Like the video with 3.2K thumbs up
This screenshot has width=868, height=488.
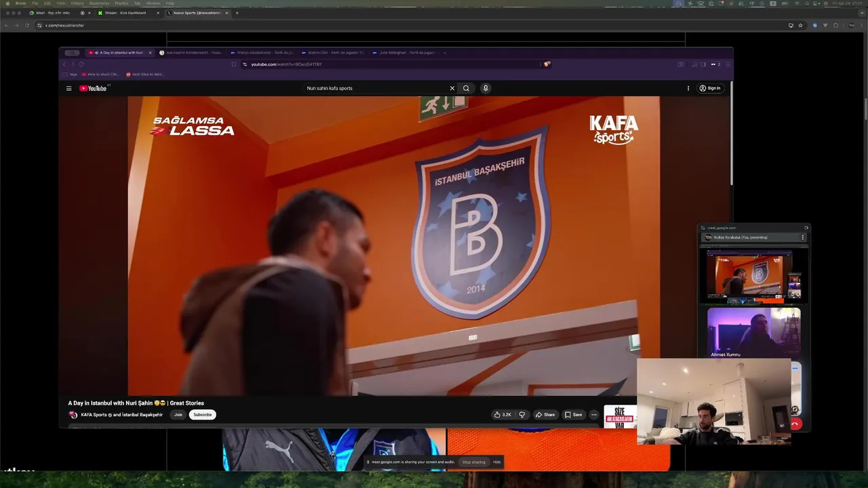coord(502,415)
